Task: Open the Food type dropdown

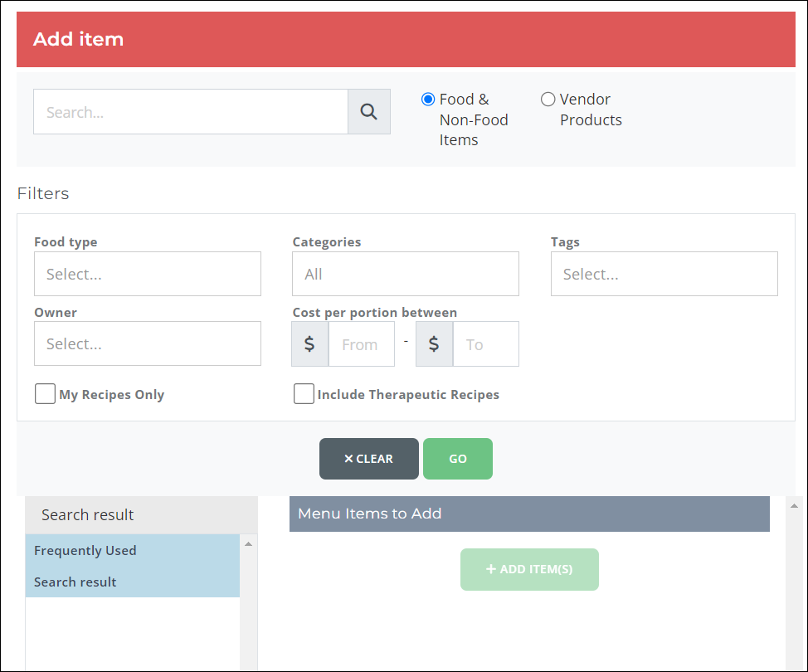Action: click(147, 274)
